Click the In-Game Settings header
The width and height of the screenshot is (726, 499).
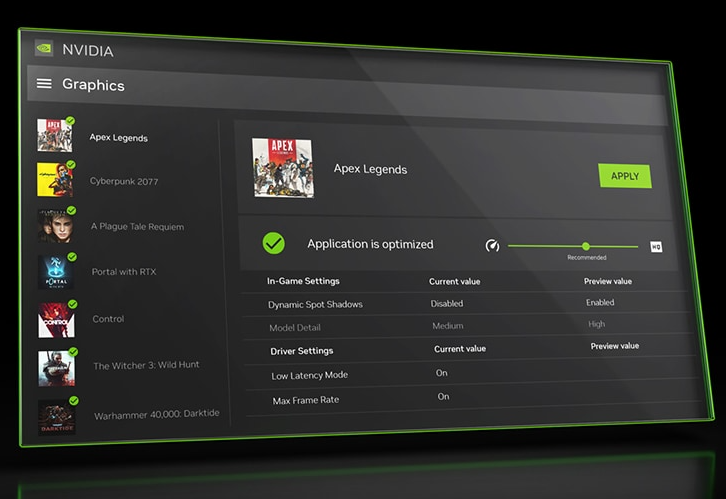(x=303, y=281)
